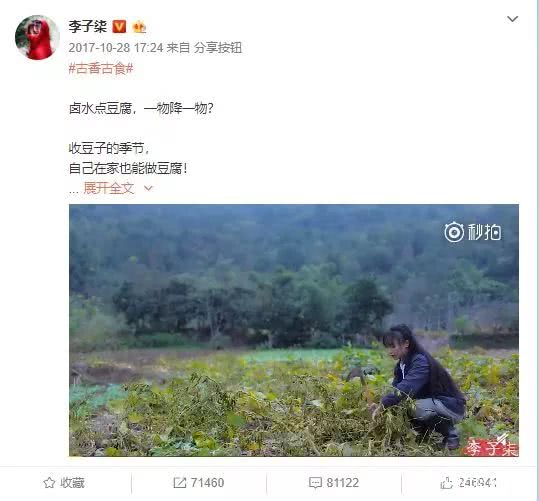Open the 2017-10-28 17:24 timestamp link
Viewport: 539px width, 501px height.
[x=116, y=47]
